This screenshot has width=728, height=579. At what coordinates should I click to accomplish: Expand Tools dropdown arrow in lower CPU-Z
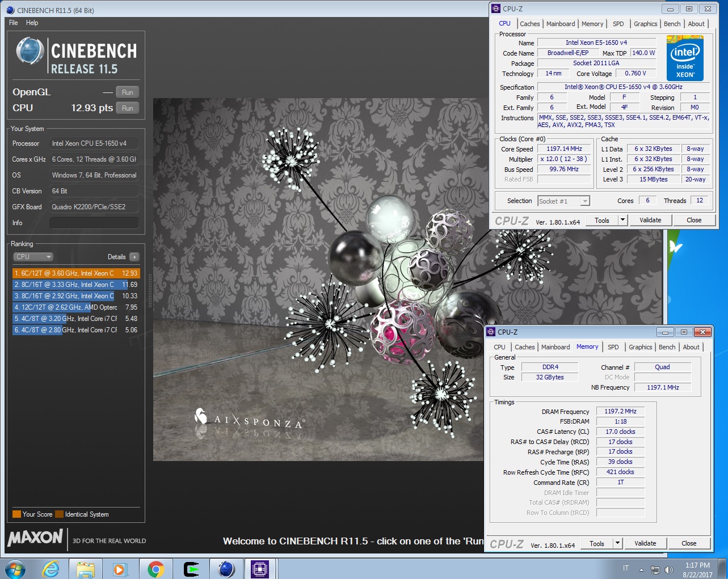[617, 544]
